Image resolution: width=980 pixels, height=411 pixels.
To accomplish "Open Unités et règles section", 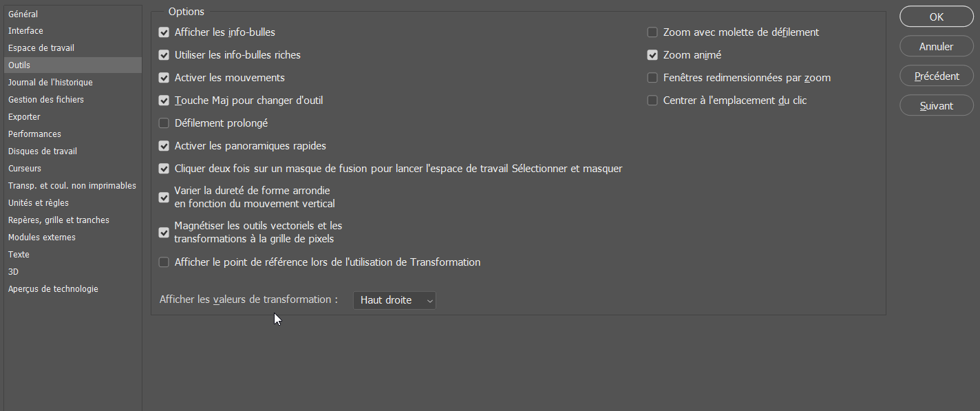I will click(x=39, y=203).
